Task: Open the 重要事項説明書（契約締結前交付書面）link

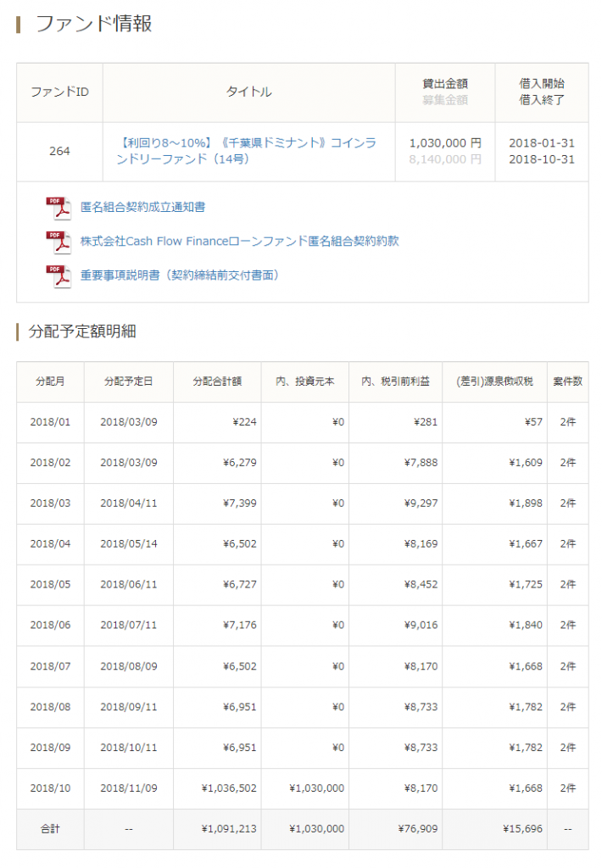Action: click(180, 275)
